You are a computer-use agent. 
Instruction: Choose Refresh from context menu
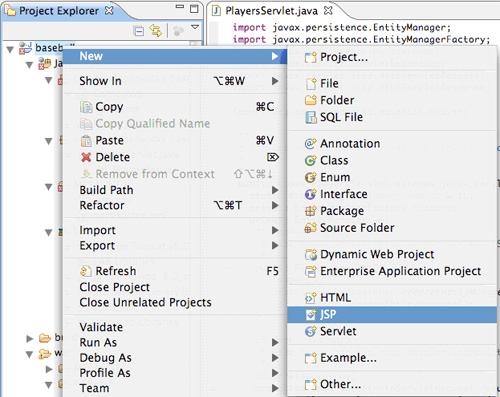pos(175,271)
